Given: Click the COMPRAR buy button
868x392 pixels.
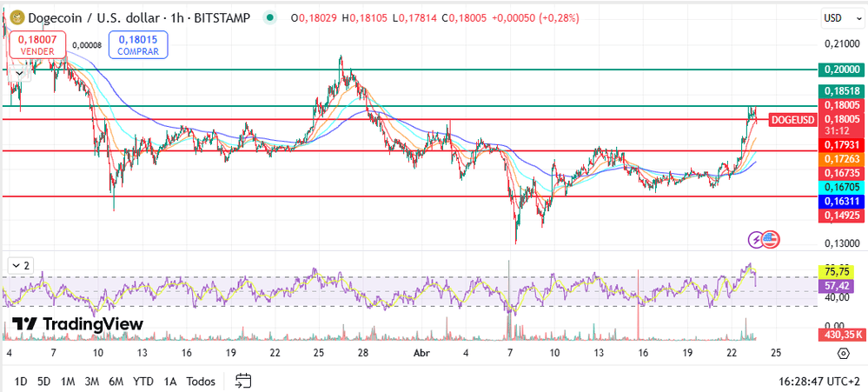Looking at the screenshot, I should [x=138, y=45].
